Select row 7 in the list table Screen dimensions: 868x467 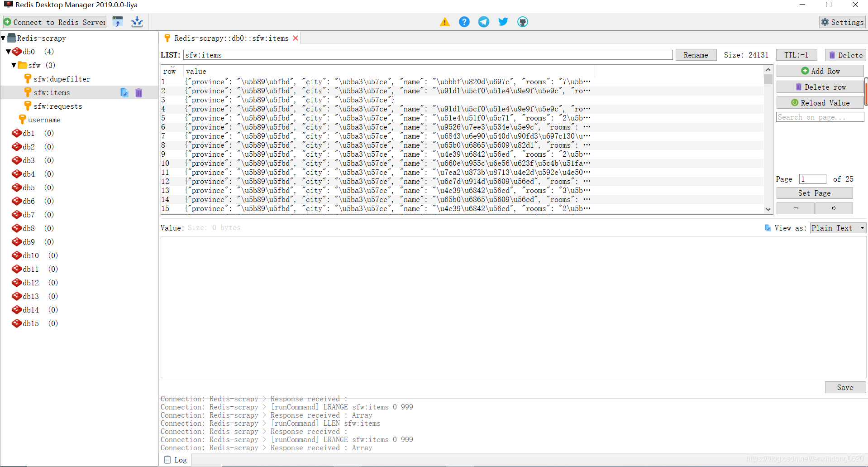[462, 136]
